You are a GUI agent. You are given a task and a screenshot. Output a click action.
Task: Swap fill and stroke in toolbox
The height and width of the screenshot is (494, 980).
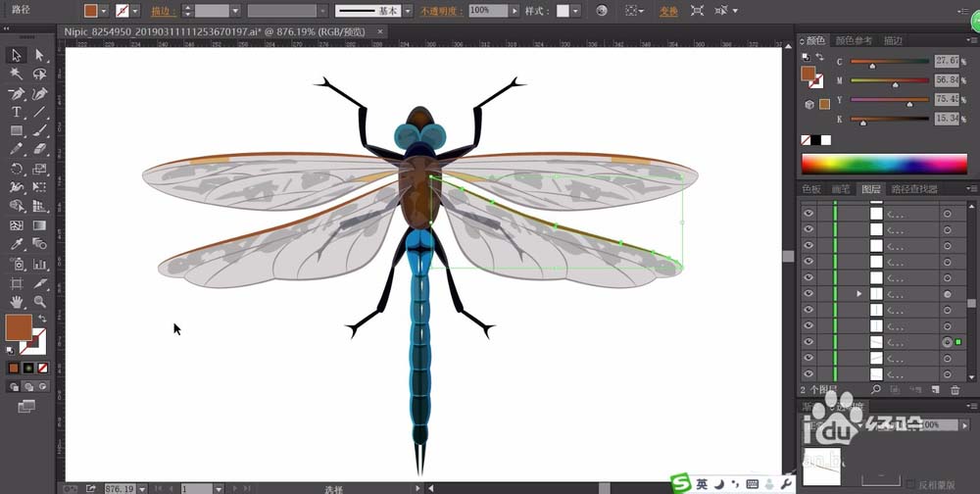pos(43,319)
